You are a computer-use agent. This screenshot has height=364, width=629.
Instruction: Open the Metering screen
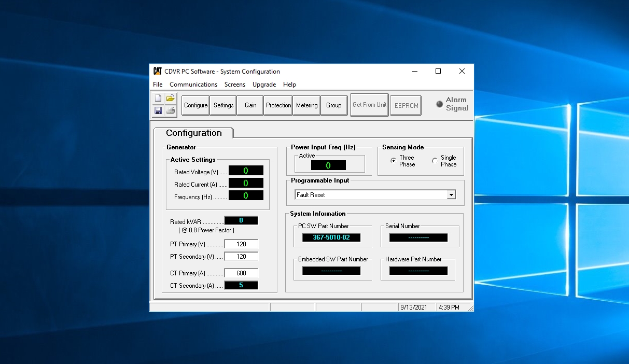[306, 105]
